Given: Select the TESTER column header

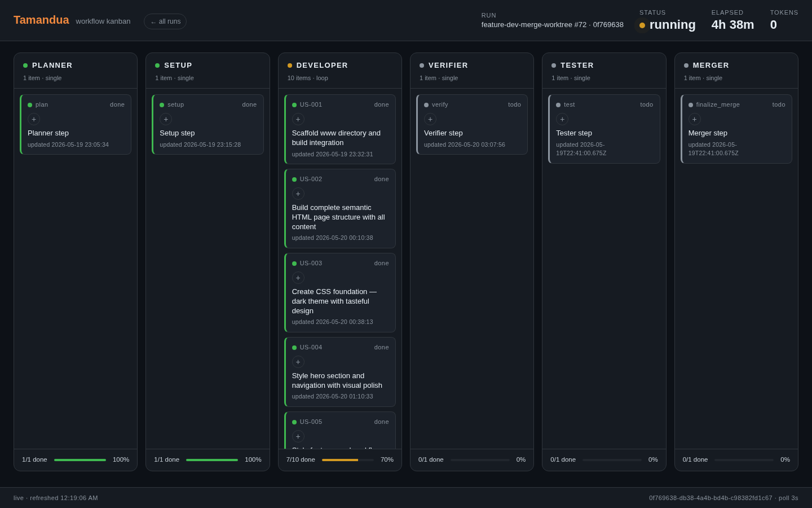Looking at the screenshot, I should [x=577, y=65].
